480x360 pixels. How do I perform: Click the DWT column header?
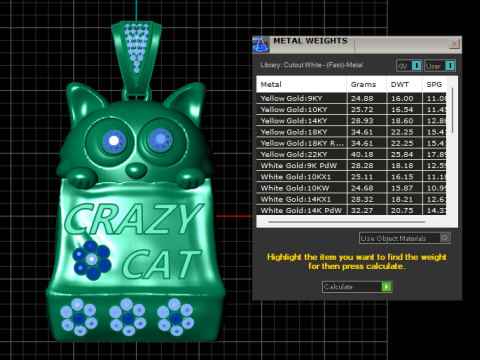pyautogui.click(x=404, y=84)
